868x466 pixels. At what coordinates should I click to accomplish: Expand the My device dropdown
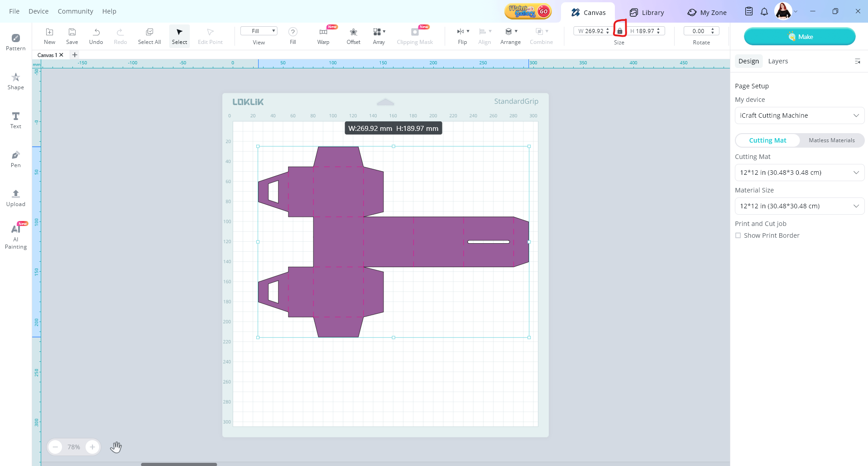799,115
